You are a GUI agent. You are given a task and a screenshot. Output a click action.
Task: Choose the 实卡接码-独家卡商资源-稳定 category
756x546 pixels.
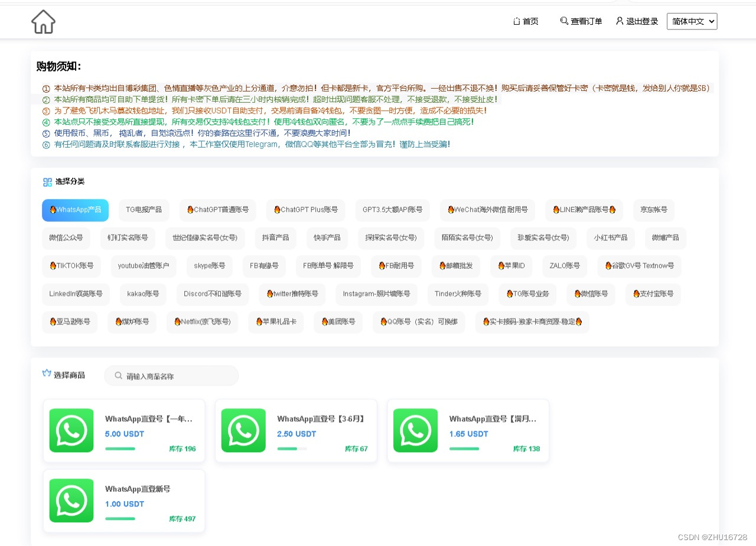532,322
